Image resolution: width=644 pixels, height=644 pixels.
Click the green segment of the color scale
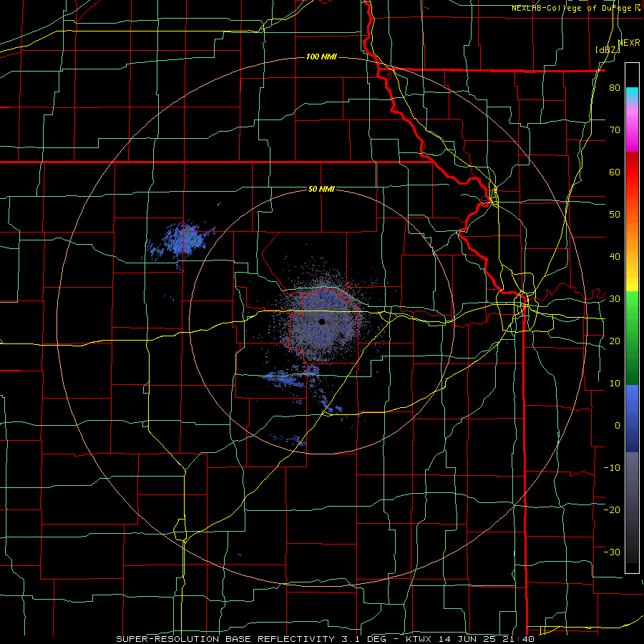point(632,338)
